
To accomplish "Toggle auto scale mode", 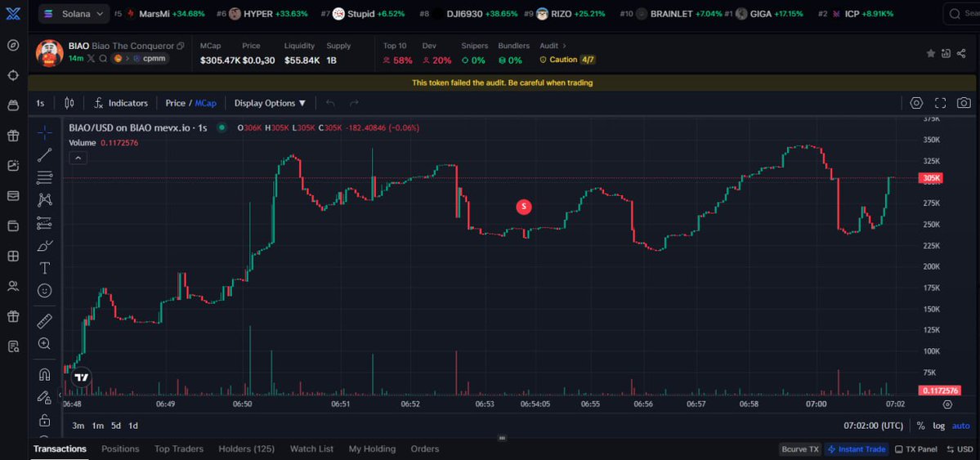I will [960, 426].
